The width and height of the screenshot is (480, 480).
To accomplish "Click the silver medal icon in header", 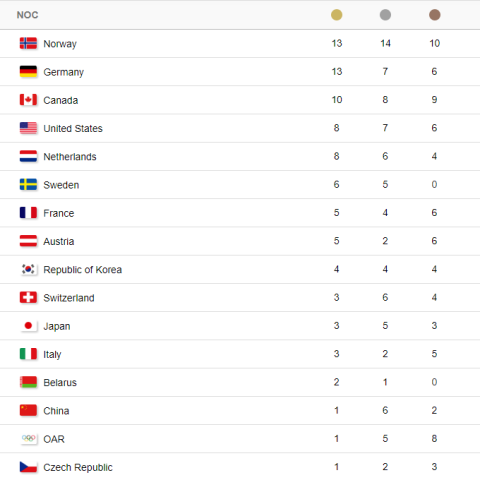I will pyautogui.click(x=385, y=15).
